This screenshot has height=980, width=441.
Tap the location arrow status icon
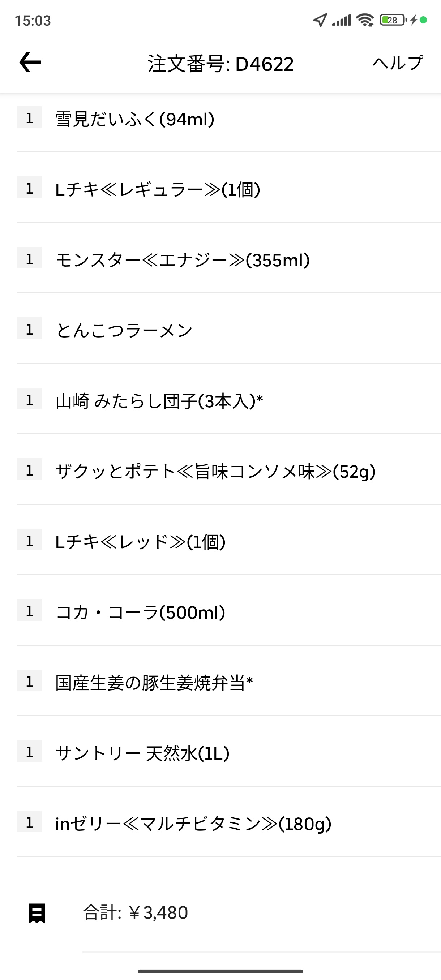pyautogui.click(x=320, y=20)
